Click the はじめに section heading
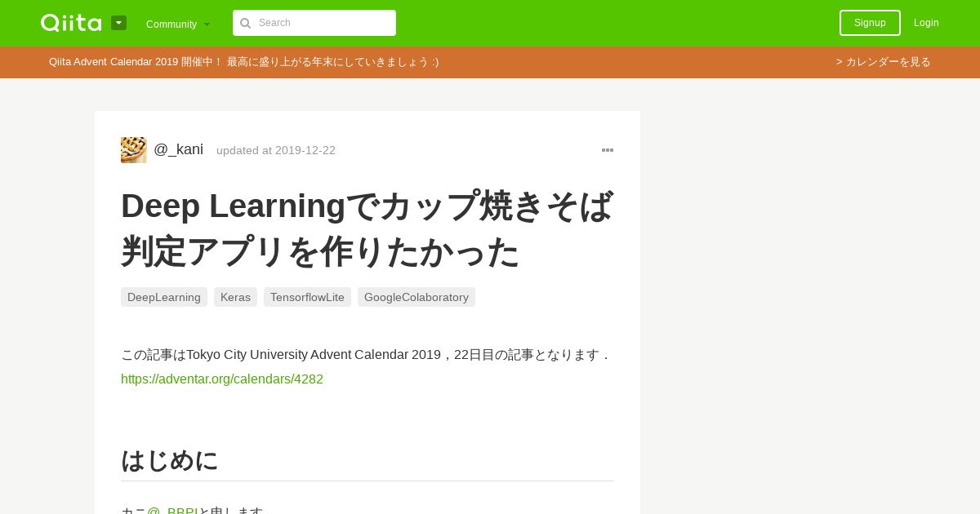The height and width of the screenshot is (514, 980). pyautogui.click(x=170, y=460)
